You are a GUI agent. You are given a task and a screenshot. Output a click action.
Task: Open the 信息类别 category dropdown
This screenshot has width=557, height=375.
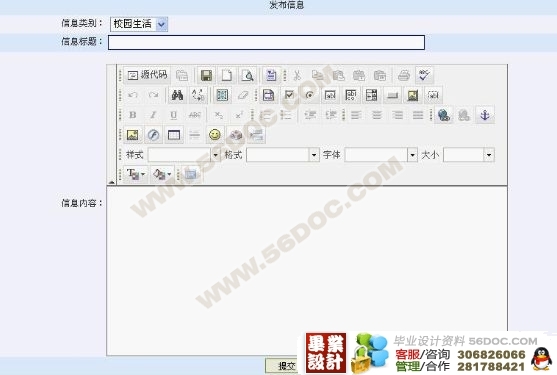[x=139, y=24]
